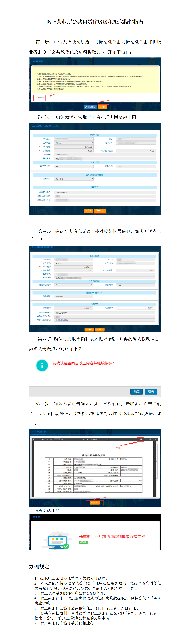The width and height of the screenshot is (190, 644).
Task: Tick the 已阅读 checkbox in 友情提示
Action: pos(37,97)
